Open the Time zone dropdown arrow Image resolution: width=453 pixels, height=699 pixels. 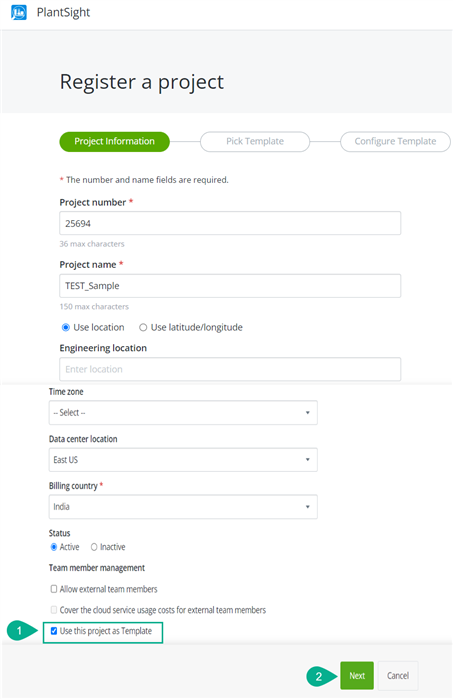[x=308, y=413]
